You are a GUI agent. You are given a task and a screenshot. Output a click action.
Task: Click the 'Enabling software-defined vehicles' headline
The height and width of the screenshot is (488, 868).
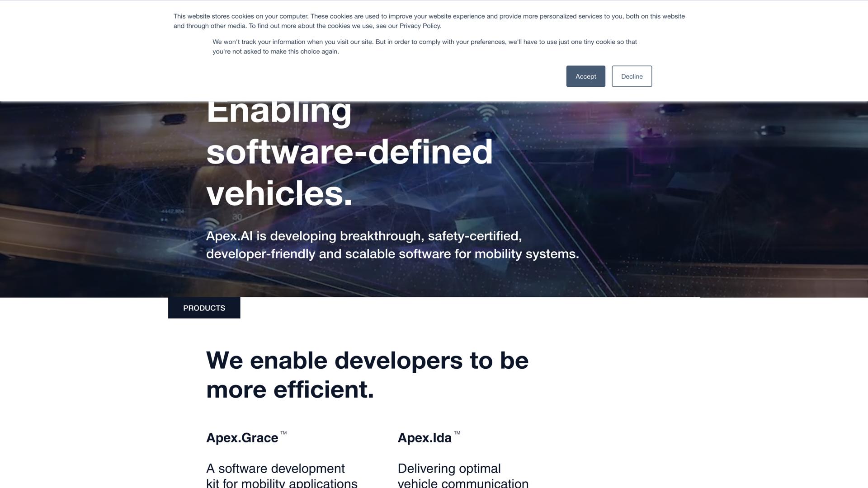349,152
